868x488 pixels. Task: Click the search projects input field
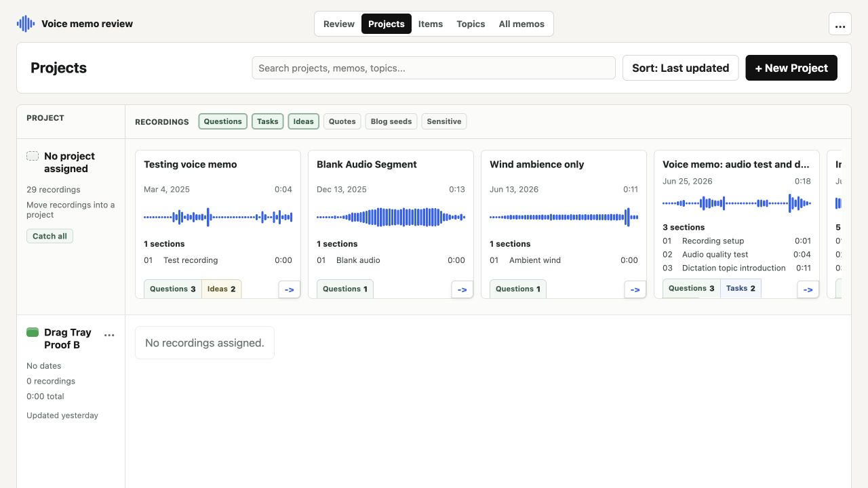click(434, 68)
